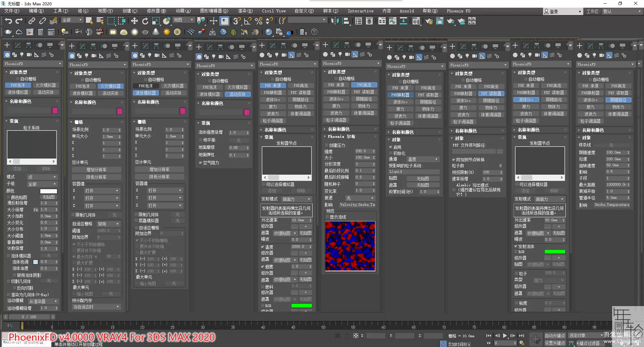Toggle the 烟雾 checkbox
Viewport: 644px width, 347px height.
pyautogui.click(x=263, y=267)
